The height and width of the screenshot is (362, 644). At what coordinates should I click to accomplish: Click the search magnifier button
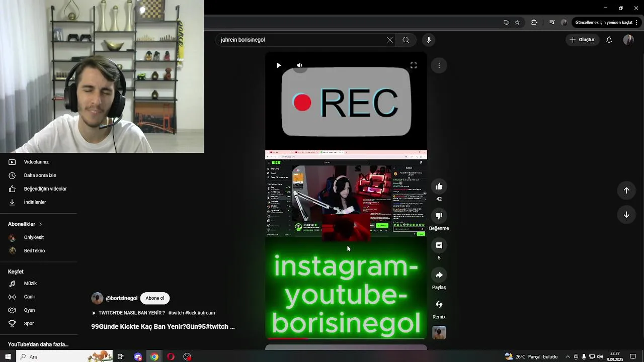[406, 40]
